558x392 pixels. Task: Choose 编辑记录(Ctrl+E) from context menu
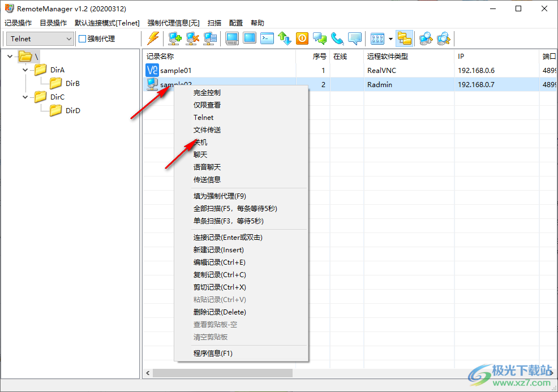point(241,262)
